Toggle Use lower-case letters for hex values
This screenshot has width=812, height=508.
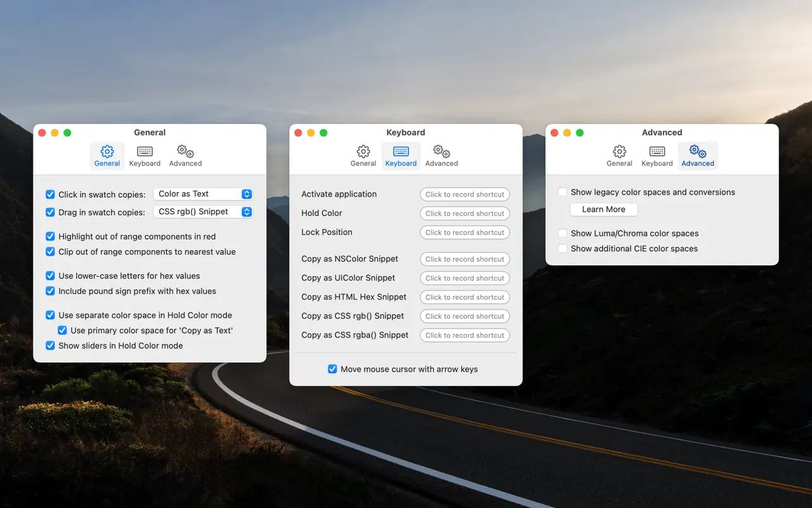point(51,276)
